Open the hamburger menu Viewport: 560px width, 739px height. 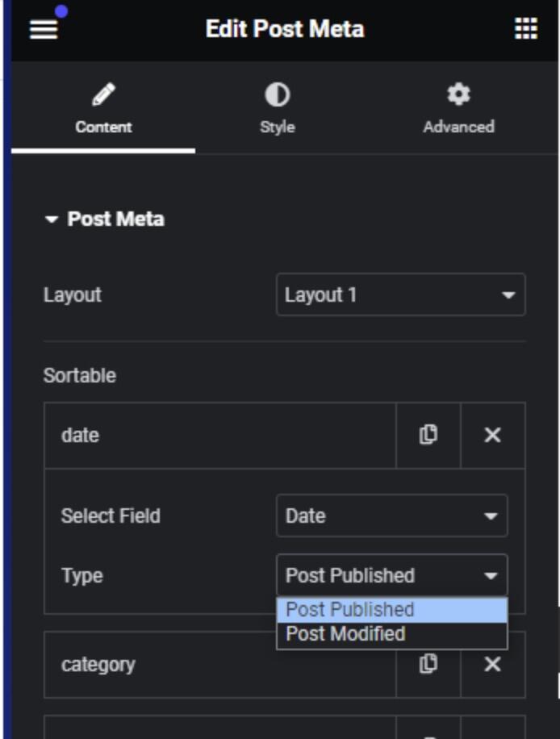(44, 29)
